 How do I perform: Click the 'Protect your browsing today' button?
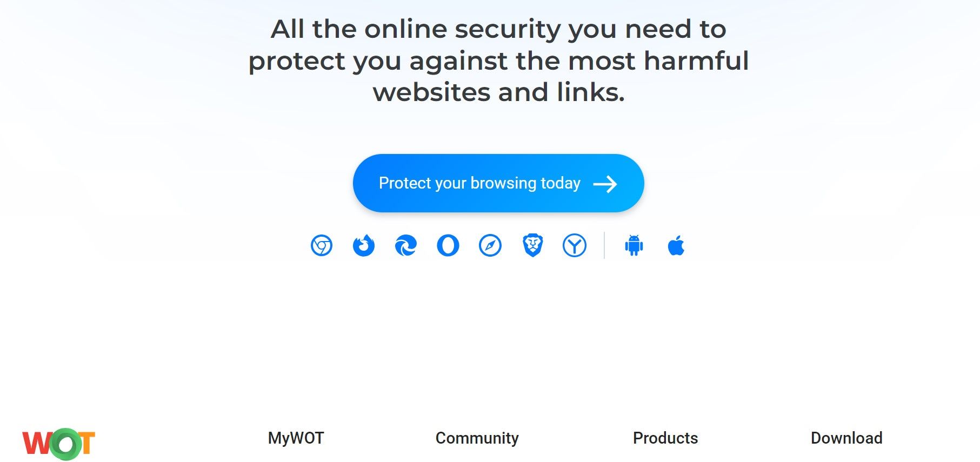click(x=497, y=183)
